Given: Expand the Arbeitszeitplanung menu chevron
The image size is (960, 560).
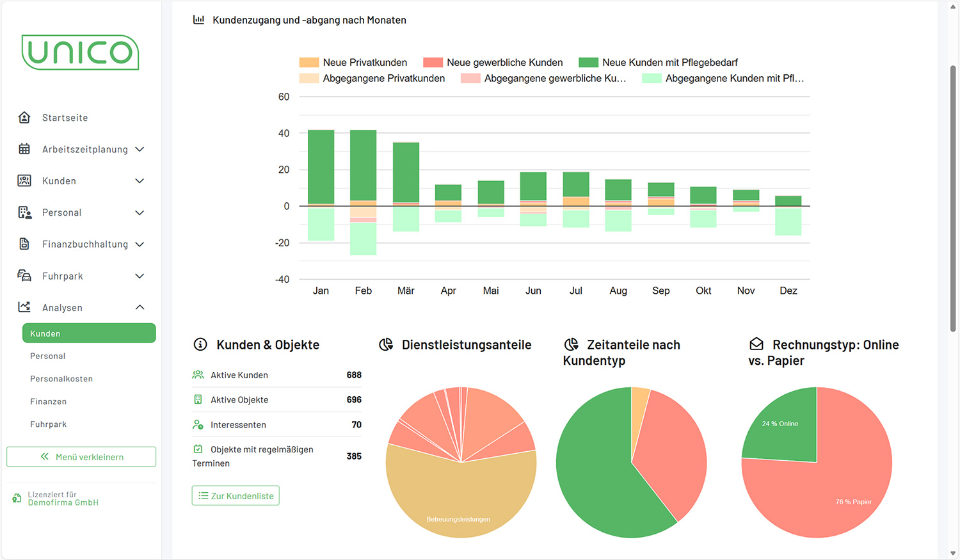Looking at the screenshot, I should point(140,149).
